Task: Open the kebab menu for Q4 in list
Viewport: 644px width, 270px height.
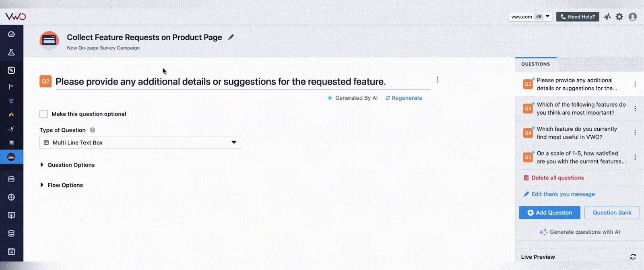Action: click(x=635, y=133)
